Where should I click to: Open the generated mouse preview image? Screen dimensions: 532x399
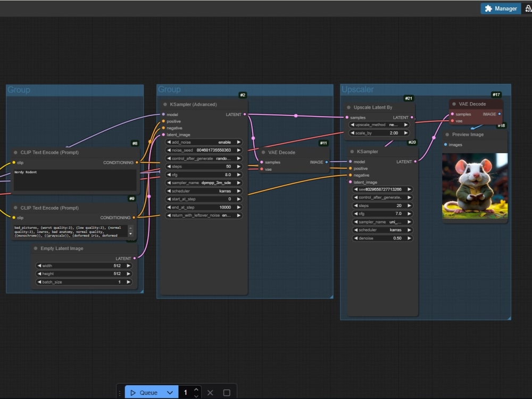(475, 186)
